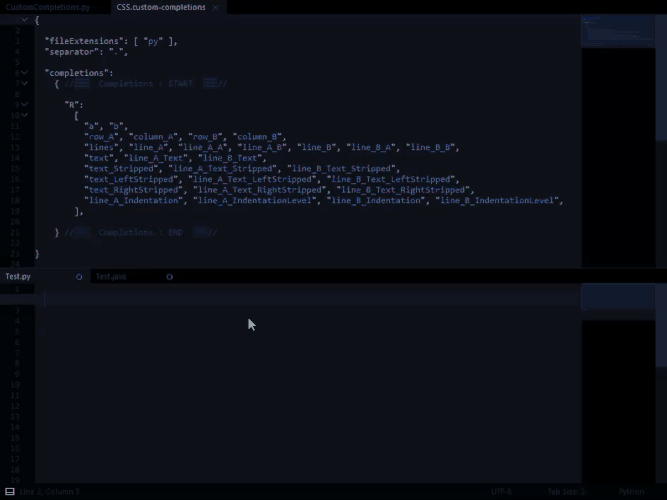Click the Completions : END comment
Image resolution: width=667 pixels, height=500 pixels.
141,232
